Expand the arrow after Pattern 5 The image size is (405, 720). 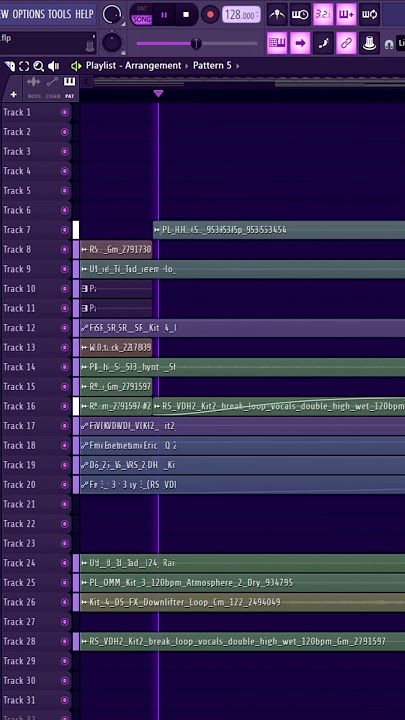[237, 66]
